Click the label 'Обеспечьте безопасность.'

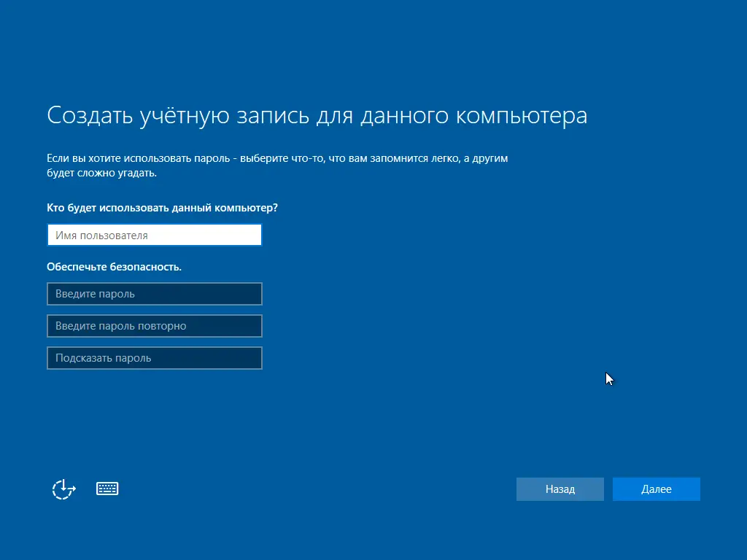[x=114, y=267]
